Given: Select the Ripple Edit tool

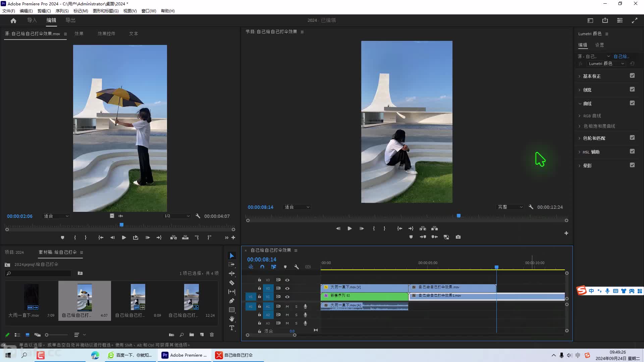Looking at the screenshot, I should [232, 274].
